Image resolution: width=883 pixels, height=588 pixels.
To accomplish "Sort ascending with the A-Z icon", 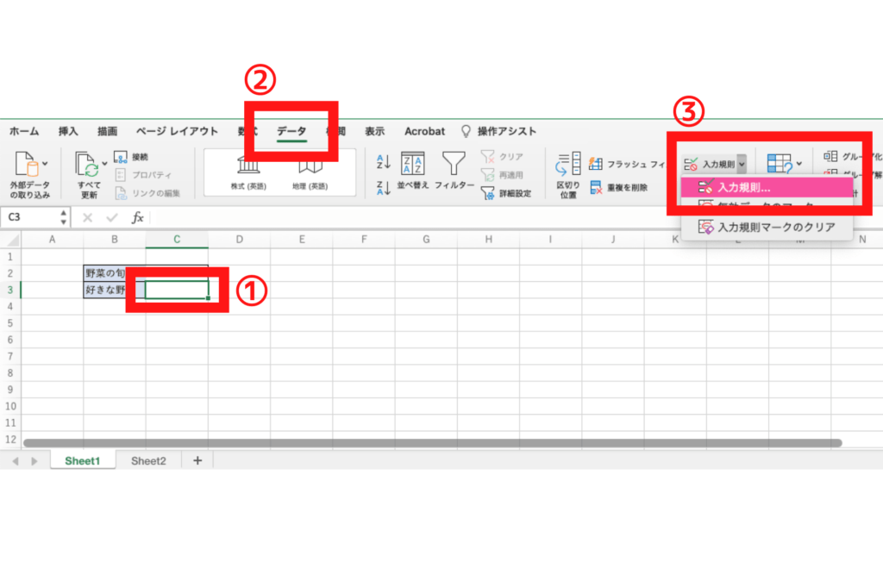I will [384, 161].
